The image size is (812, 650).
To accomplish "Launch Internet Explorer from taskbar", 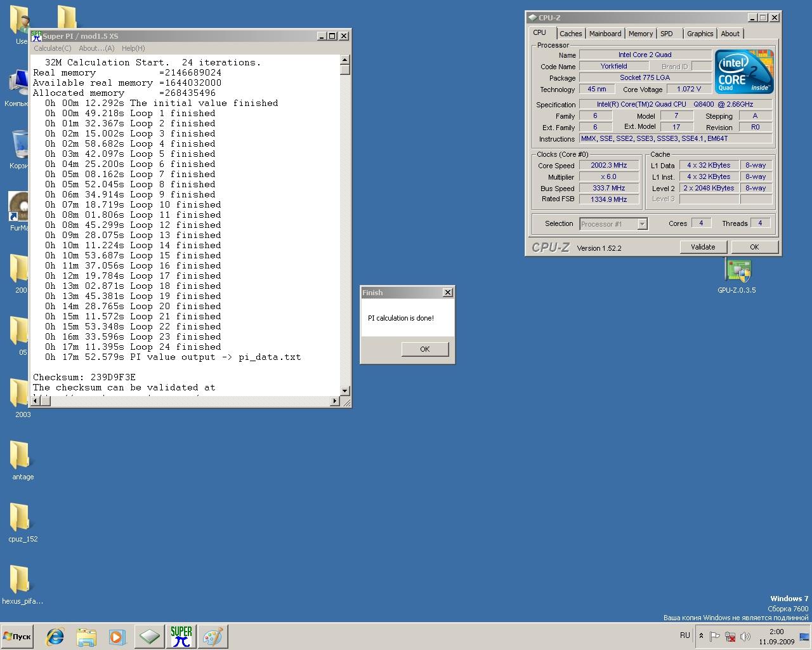I will tap(55, 637).
